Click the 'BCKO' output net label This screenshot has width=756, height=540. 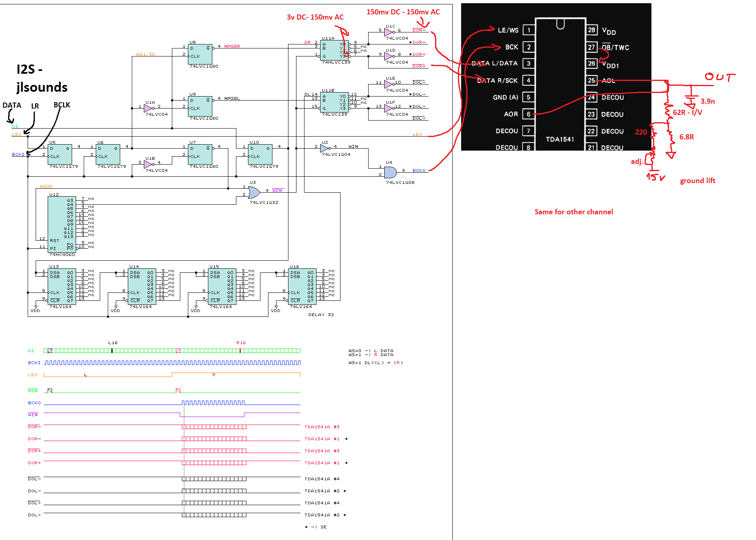(419, 170)
